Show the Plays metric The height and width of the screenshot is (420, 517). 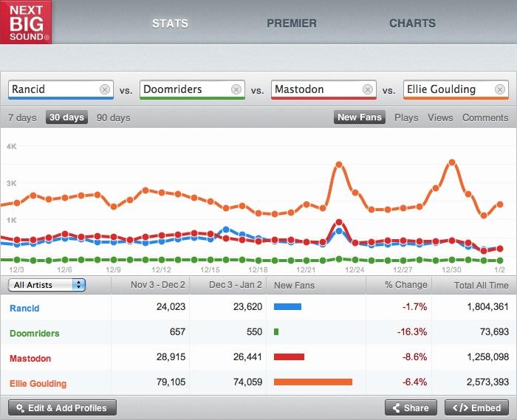click(406, 117)
